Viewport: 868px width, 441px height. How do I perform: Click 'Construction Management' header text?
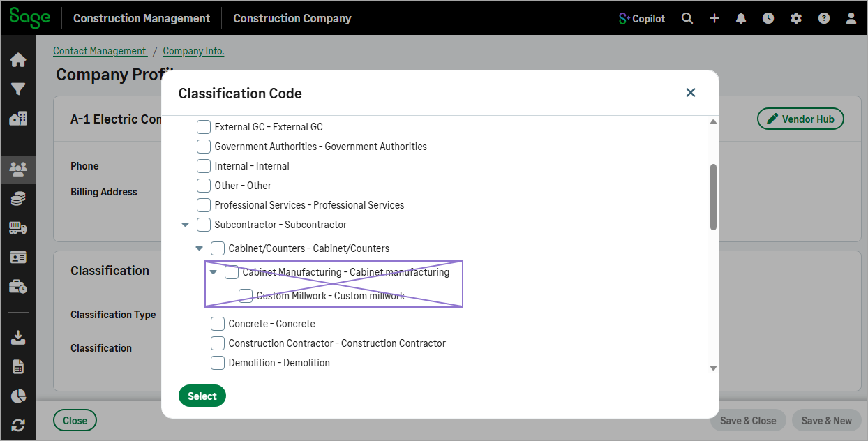(x=142, y=19)
